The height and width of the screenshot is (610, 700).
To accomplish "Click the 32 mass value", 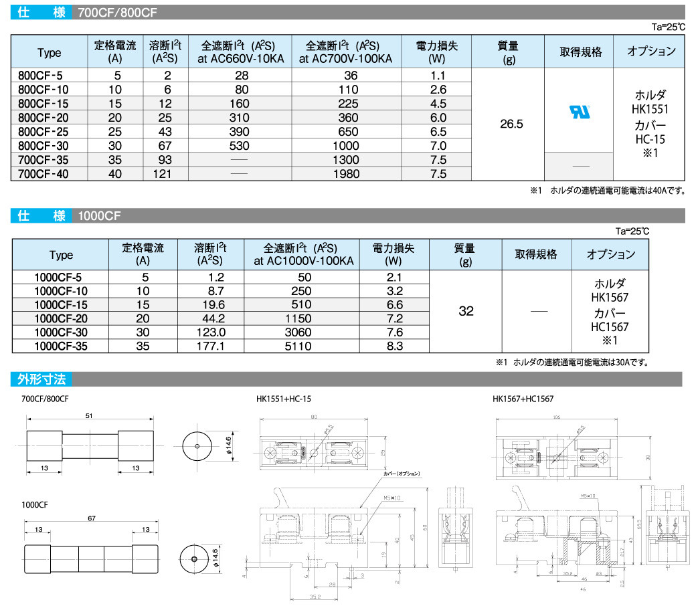I will (x=466, y=311).
